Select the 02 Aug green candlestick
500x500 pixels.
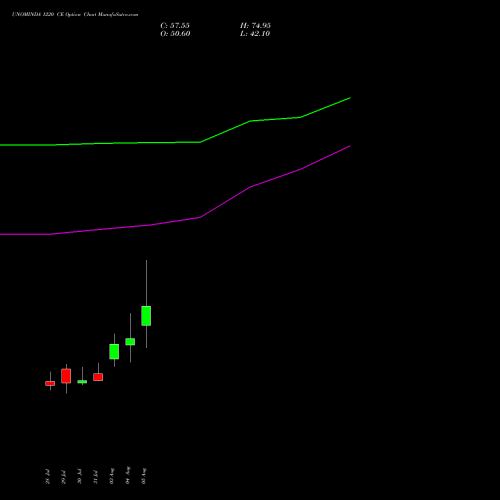[114, 352]
